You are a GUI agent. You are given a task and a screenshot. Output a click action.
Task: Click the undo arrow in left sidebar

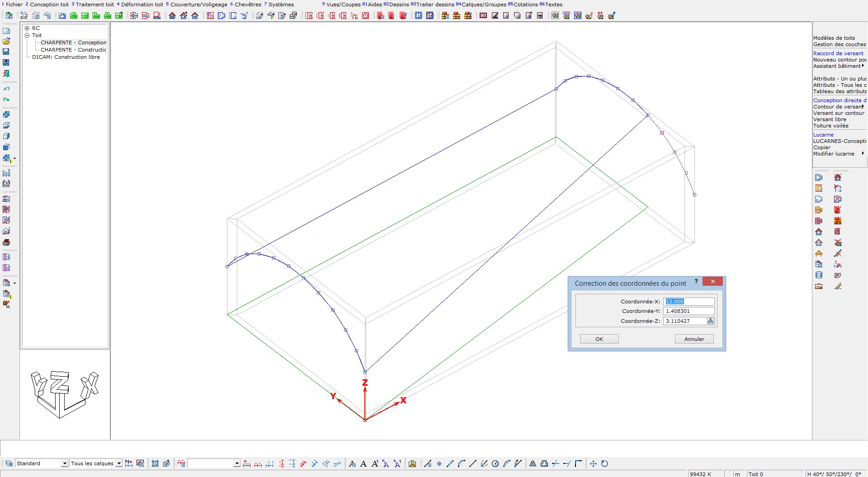click(x=6, y=89)
